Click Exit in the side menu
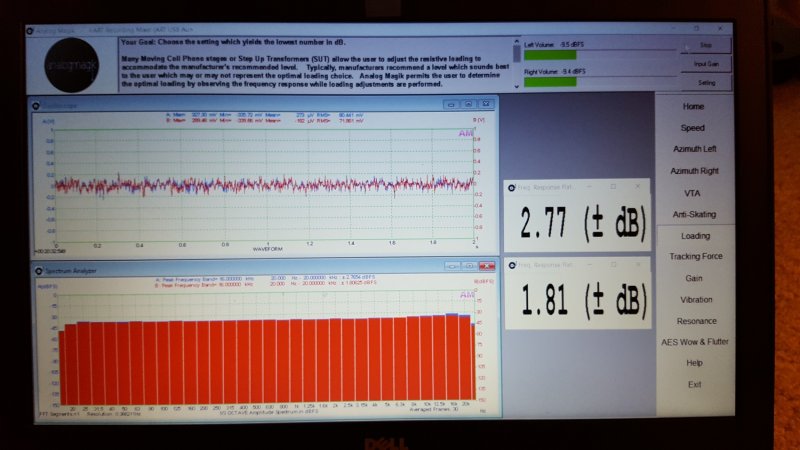Viewport: 800px width, 450px height. (x=694, y=385)
